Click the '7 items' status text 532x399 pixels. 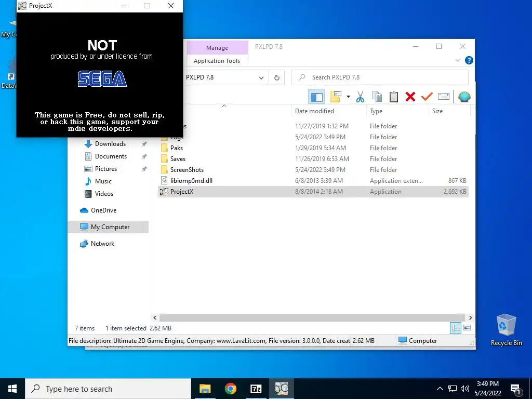pyautogui.click(x=85, y=328)
